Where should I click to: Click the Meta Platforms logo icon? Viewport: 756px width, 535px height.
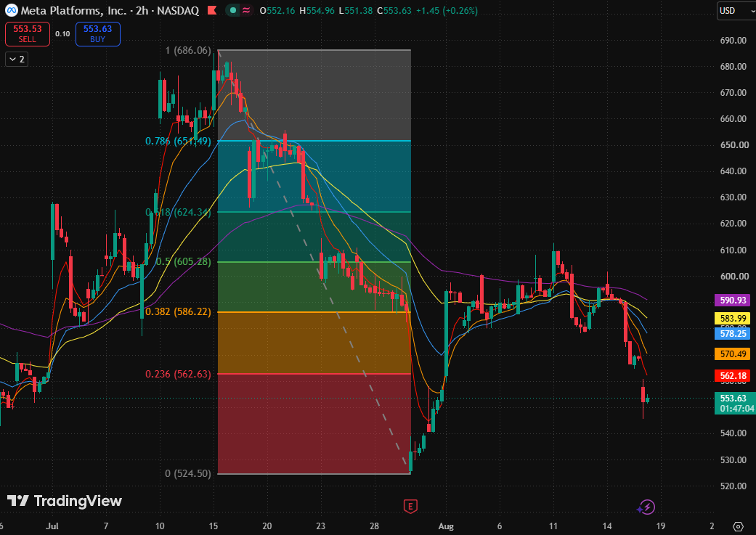[x=11, y=10]
